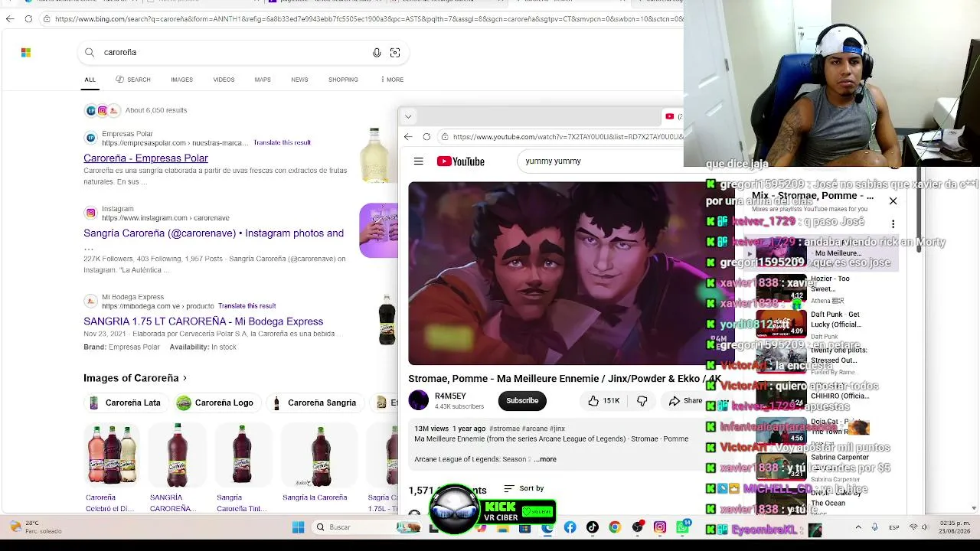Open the MAPS tab on Bing

click(x=263, y=80)
